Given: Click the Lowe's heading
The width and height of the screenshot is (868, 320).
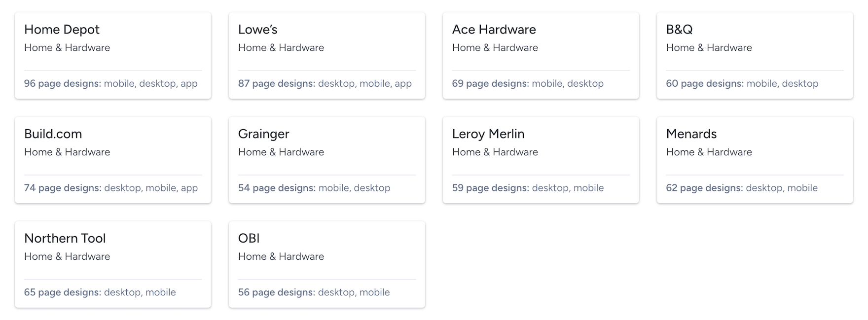Looking at the screenshot, I should [257, 30].
